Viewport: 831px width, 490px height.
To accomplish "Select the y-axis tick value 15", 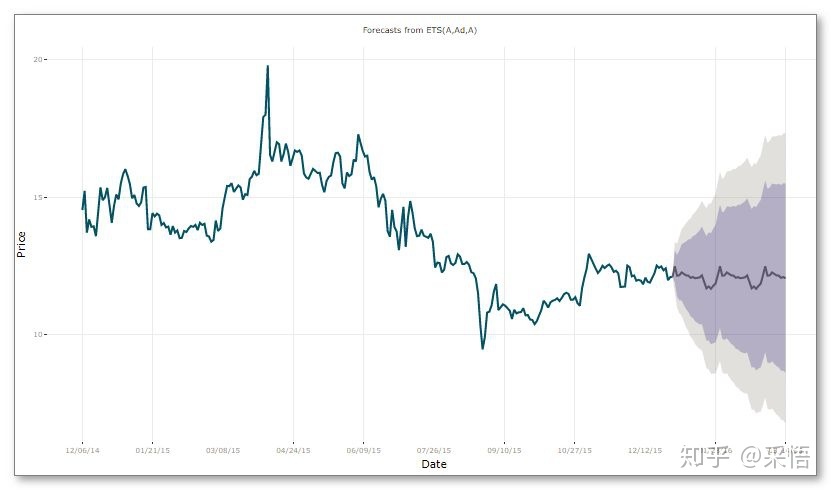I will tap(38, 198).
